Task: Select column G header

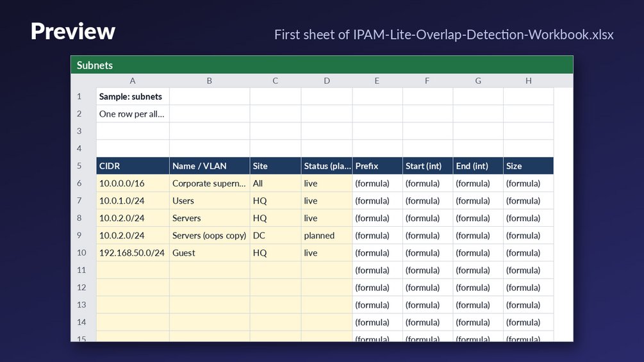Action: coord(478,81)
